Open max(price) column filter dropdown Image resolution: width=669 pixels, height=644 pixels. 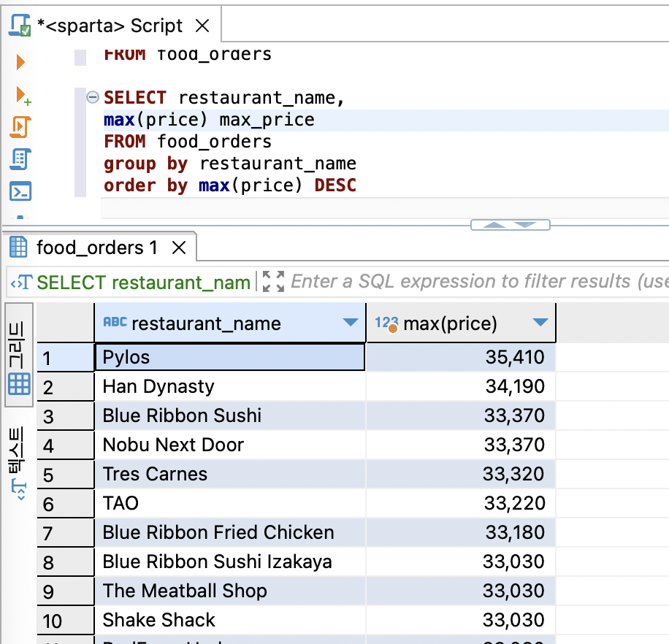[540, 323]
